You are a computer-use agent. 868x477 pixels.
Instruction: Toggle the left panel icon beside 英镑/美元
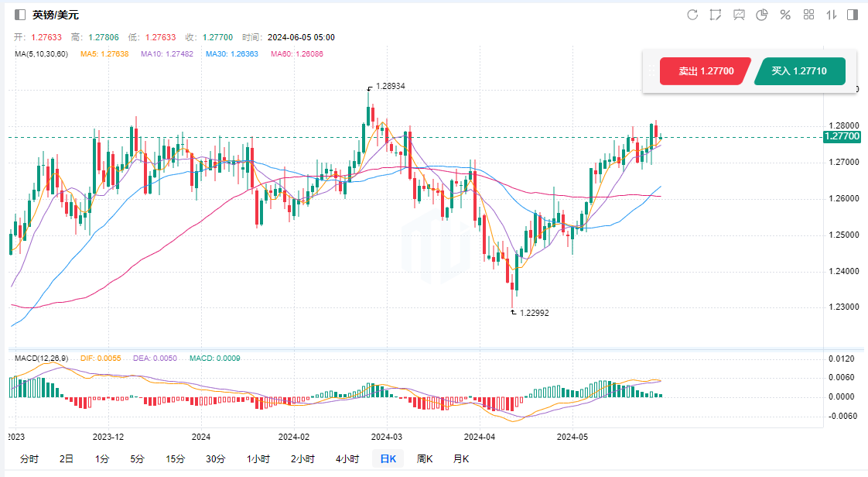tap(19, 15)
